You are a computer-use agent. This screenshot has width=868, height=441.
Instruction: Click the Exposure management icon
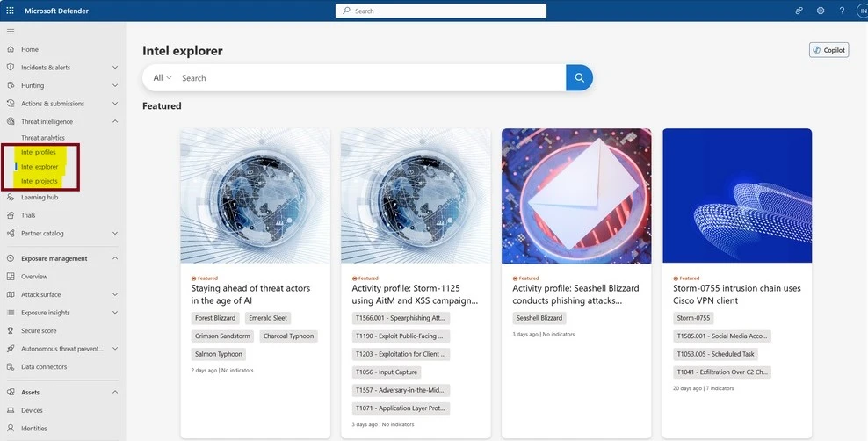click(x=11, y=258)
